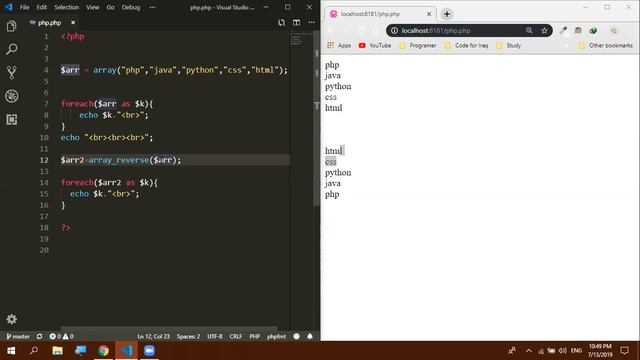Switch to Chrome from taskbar
640x360 pixels.
click(x=103, y=351)
